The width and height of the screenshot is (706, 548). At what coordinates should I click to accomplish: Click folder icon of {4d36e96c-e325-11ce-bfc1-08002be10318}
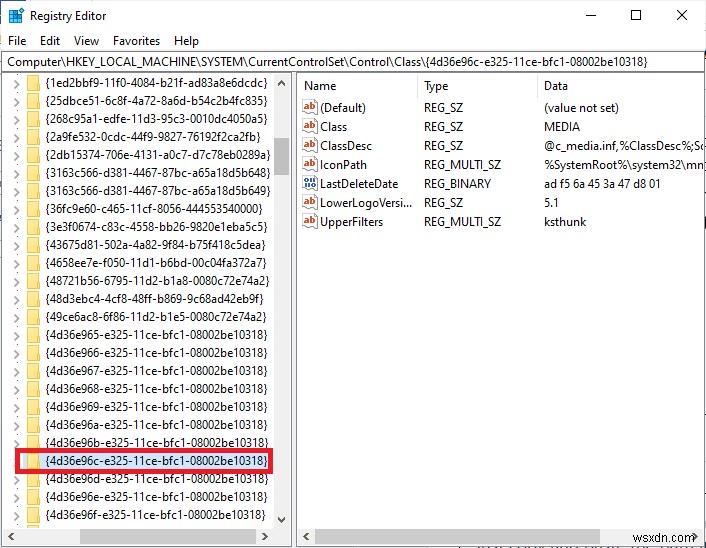coord(33,461)
